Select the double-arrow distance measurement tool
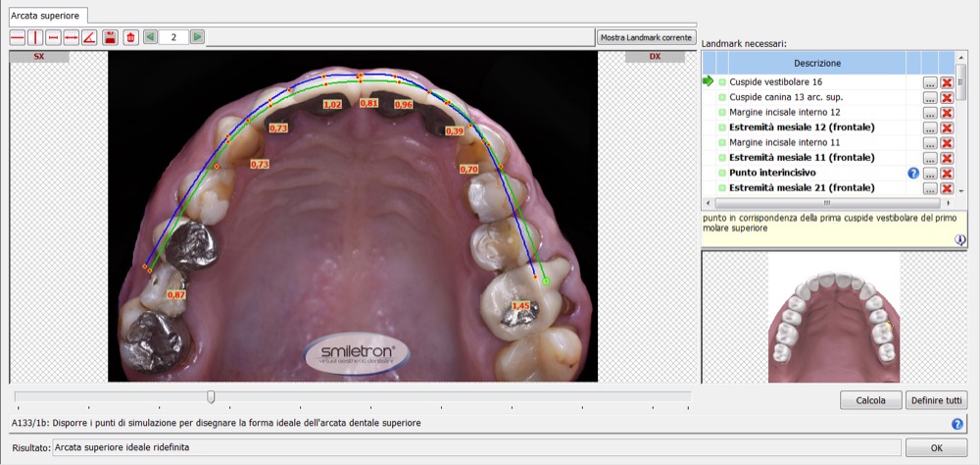Image resolution: width=980 pixels, height=465 pixels. tap(72, 37)
